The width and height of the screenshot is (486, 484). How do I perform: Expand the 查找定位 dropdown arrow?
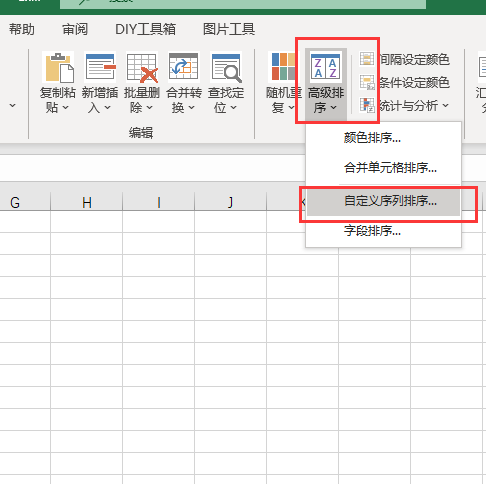pyautogui.click(x=233, y=107)
